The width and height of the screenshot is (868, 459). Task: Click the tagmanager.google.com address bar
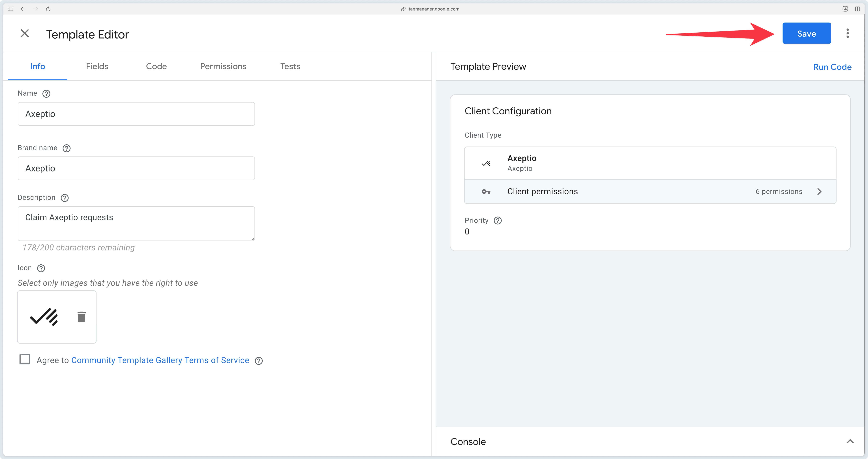430,9
